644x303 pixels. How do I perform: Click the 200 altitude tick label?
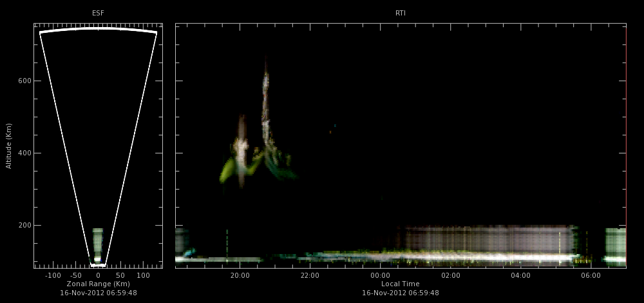click(23, 226)
